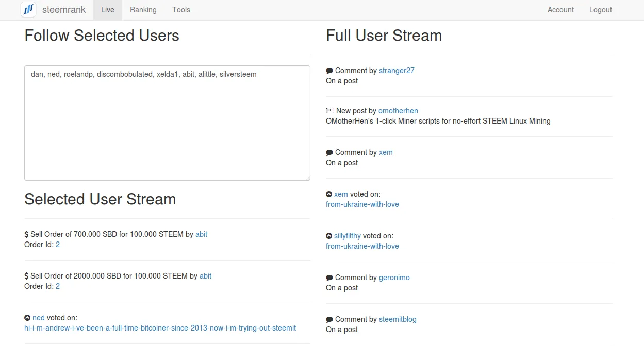Click the steemrank logo icon
The width and height of the screenshot is (644, 346).
[x=28, y=10]
